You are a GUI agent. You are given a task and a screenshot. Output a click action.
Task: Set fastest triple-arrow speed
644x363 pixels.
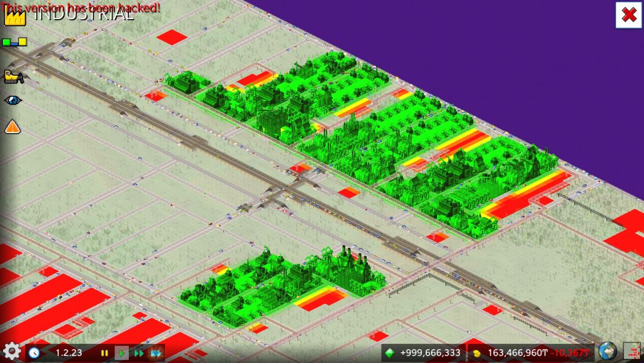click(x=156, y=353)
